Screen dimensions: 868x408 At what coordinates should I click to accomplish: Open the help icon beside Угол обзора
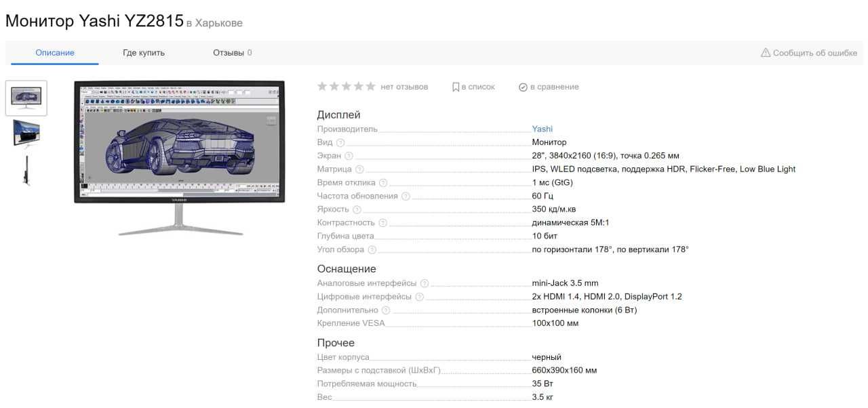(x=372, y=250)
